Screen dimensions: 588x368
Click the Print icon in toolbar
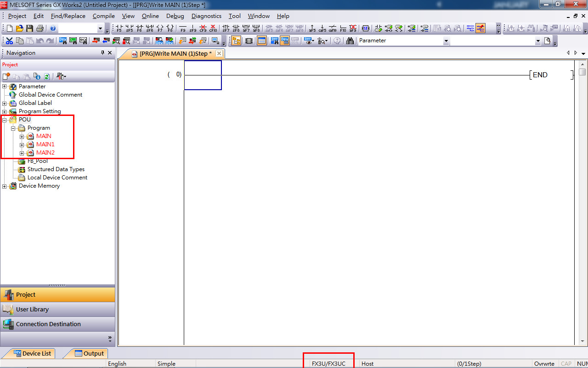[x=40, y=29]
